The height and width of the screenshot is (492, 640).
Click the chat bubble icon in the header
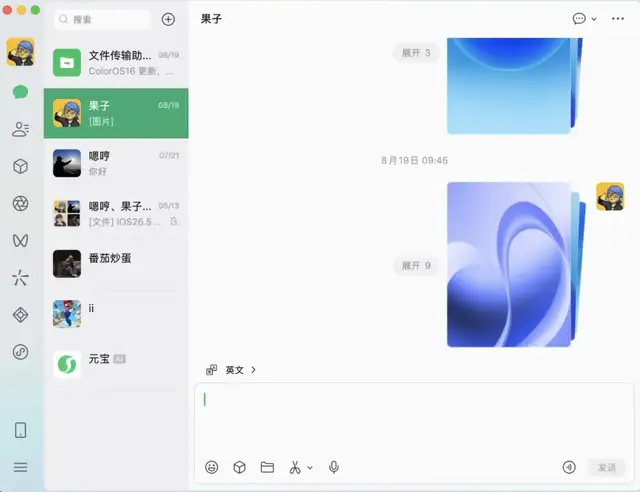point(579,19)
